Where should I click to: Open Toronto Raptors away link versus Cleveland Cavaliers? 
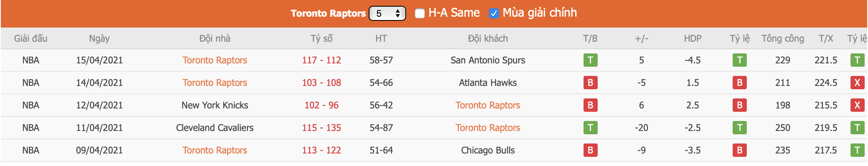488,128
